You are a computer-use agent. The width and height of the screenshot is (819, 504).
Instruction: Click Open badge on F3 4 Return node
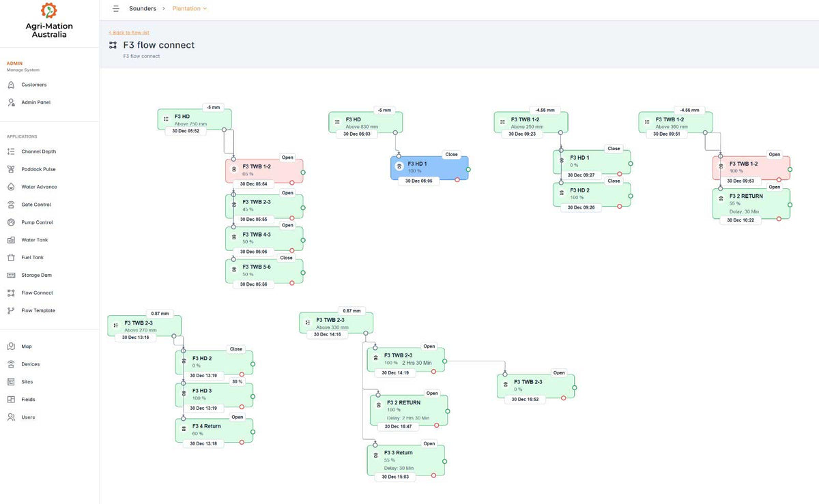coord(237,417)
